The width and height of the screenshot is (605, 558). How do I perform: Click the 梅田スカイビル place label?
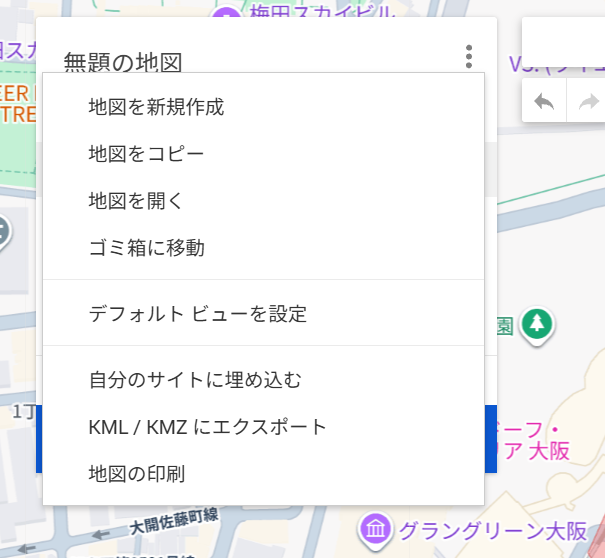pyautogui.click(x=322, y=11)
